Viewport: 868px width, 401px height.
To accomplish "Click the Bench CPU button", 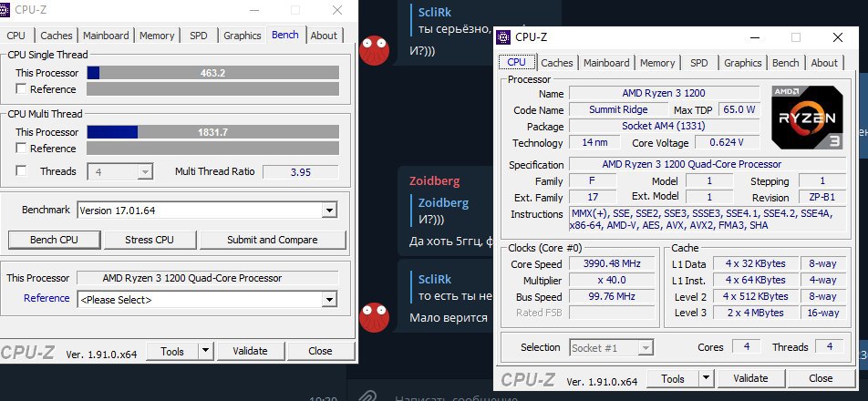I will click(55, 240).
